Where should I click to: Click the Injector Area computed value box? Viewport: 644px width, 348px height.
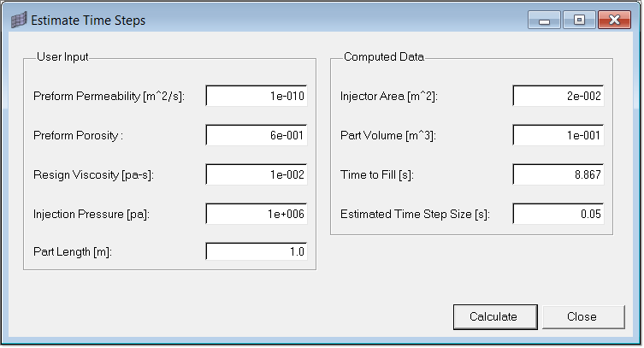[x=558, y=97]
